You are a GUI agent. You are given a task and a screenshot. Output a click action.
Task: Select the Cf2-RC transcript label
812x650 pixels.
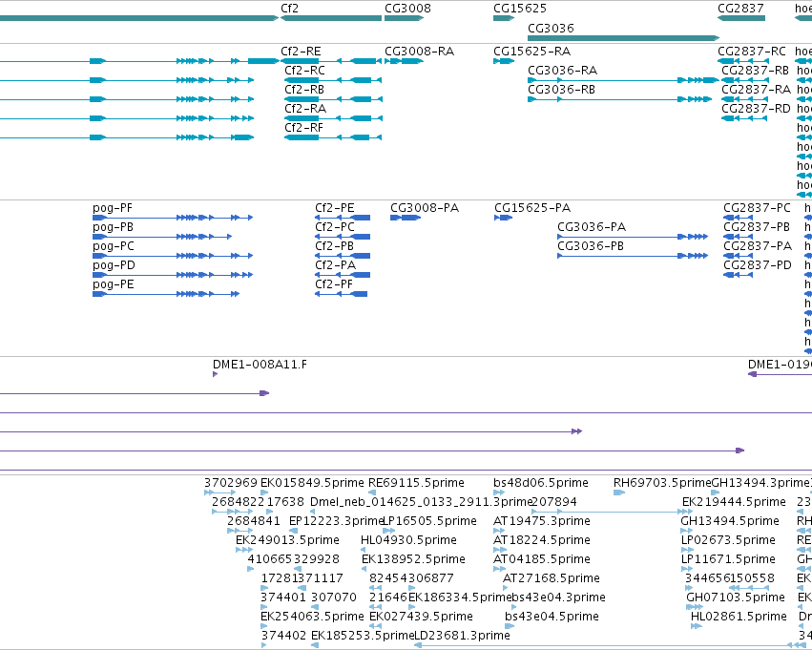[x=304, y=71]
